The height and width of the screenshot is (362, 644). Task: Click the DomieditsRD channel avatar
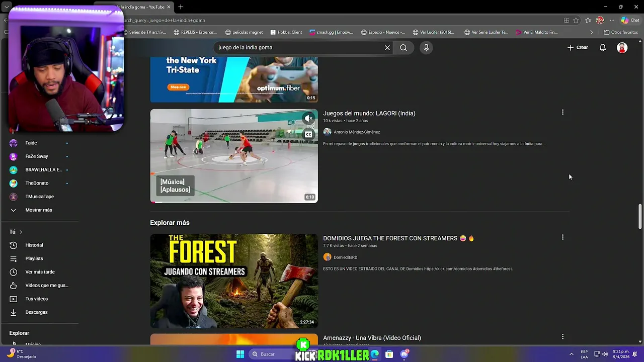click(327, 257)
